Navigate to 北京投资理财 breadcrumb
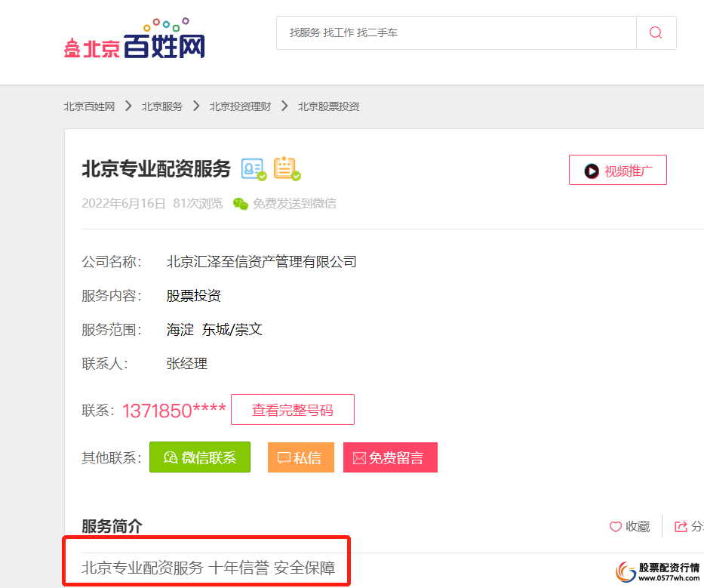 click(240, 106)
